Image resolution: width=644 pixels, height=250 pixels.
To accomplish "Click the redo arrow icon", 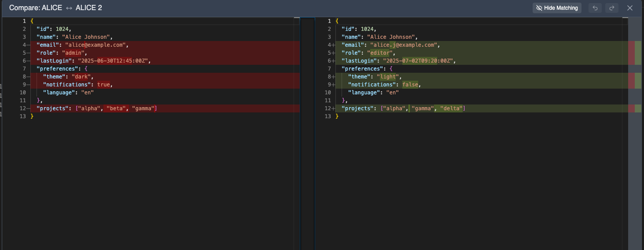I will point(612,8).
